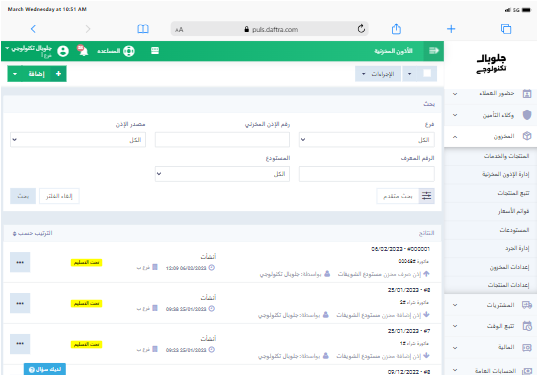Click the help lifebuoy icon

(129, 51)
